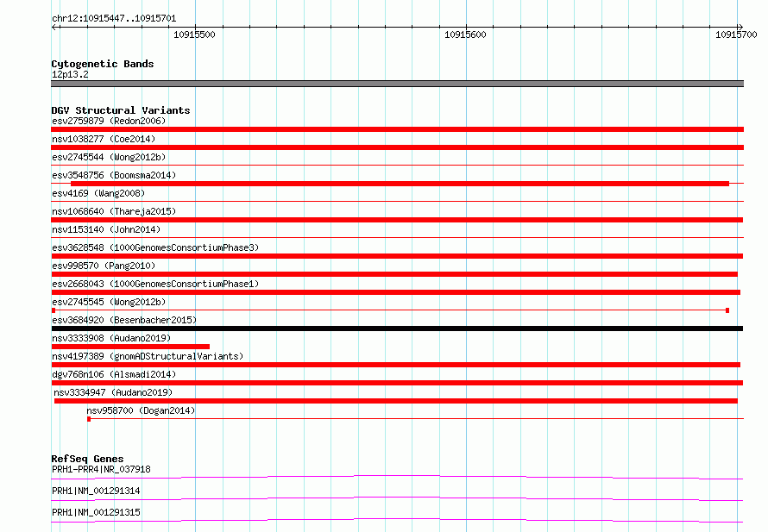Click the gray 12p13.2 cytoband bar
This screenshot has height=532, width=768.
coord(397,84)
